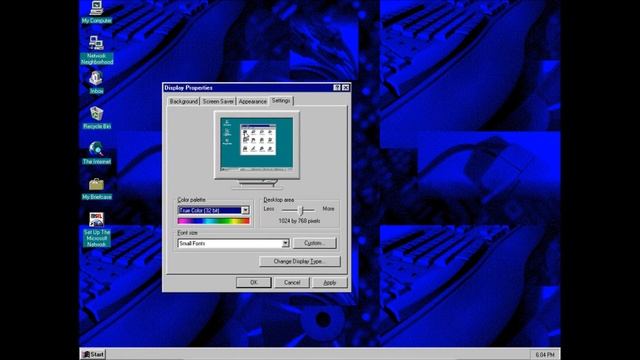Viewport: 640px width, 360px height.
Task: Confirm with the OK button
Action: pos(253,282)
